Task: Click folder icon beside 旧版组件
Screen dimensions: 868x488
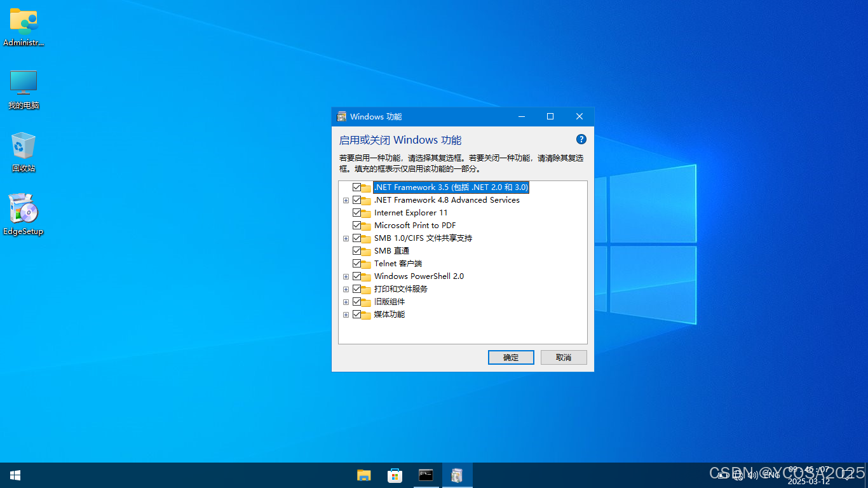Action: click(367, 302)
